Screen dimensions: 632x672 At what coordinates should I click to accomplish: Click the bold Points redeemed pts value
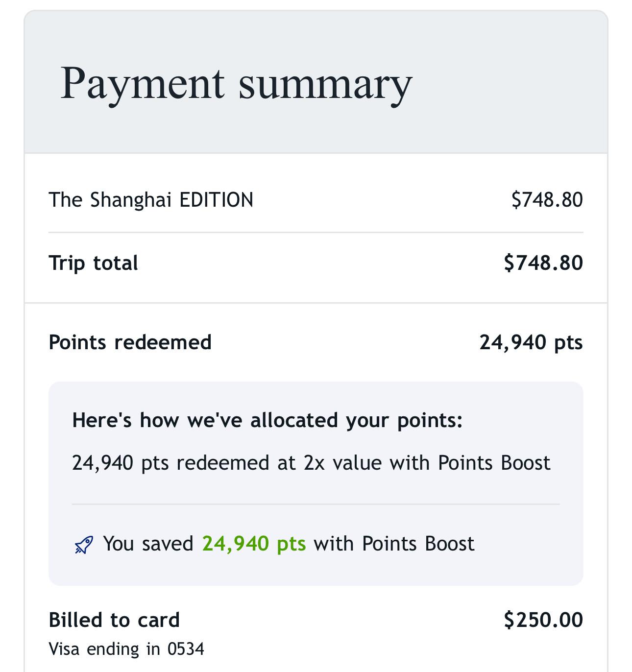point(531,342)
